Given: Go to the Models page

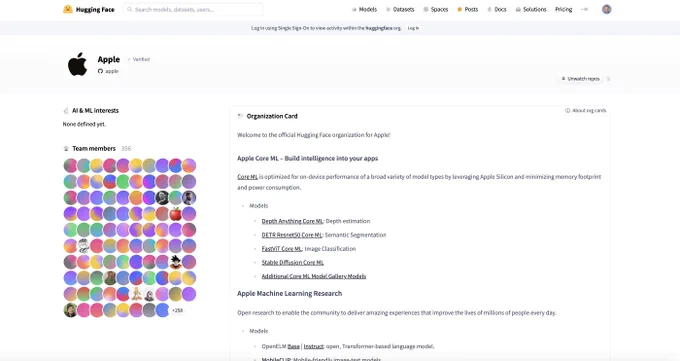Looking at the screenshot, I should 364,9.
